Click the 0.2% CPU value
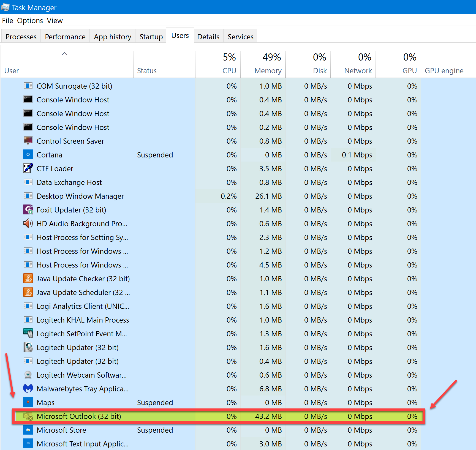This screenshot has width=476, height=450. tap(229, 196)
